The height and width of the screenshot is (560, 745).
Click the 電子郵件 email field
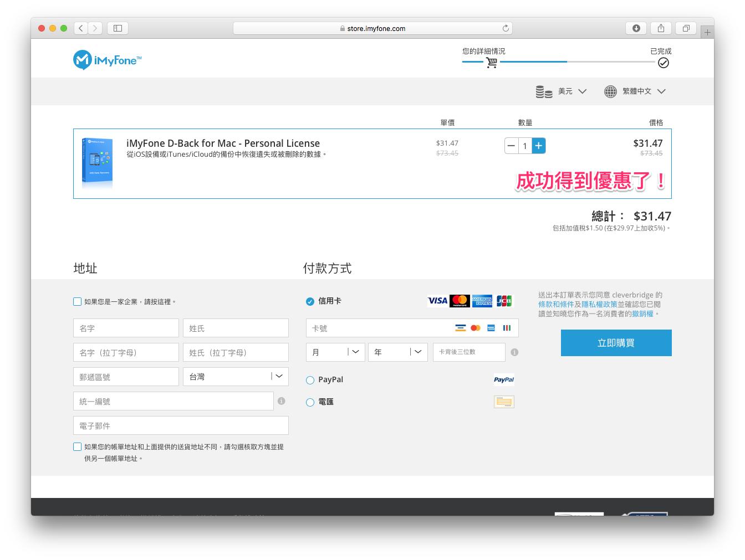click(181, 425)
